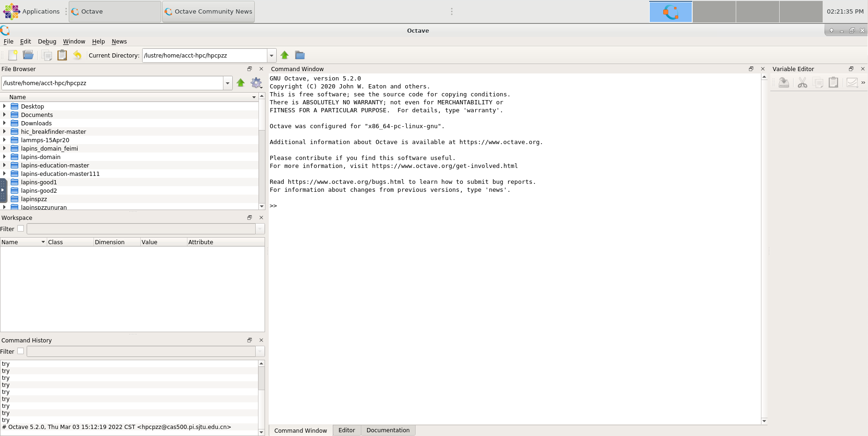Click the Paste clipboard icon in main toolbar
868x436 pixels.
[62, 55]
